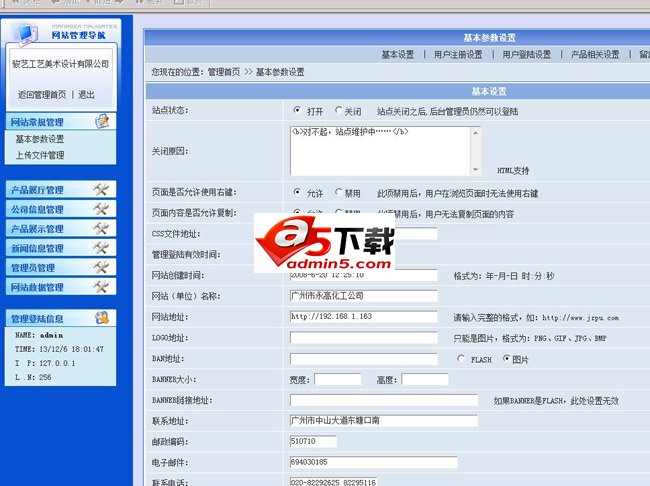Click the 基本参数设置 text in the breadcrumb
Screen dimensions: 650x486
(x=280, y=72)
